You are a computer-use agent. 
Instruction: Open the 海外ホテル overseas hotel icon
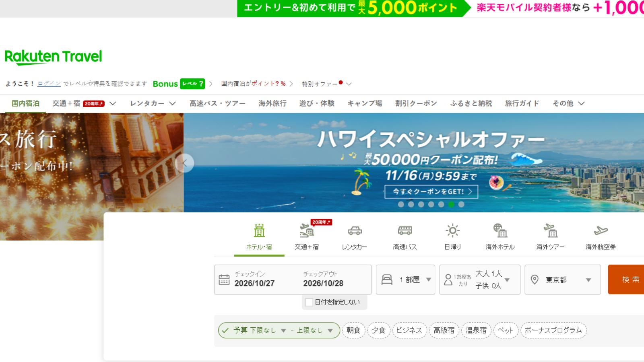click(x=500, y=230)
